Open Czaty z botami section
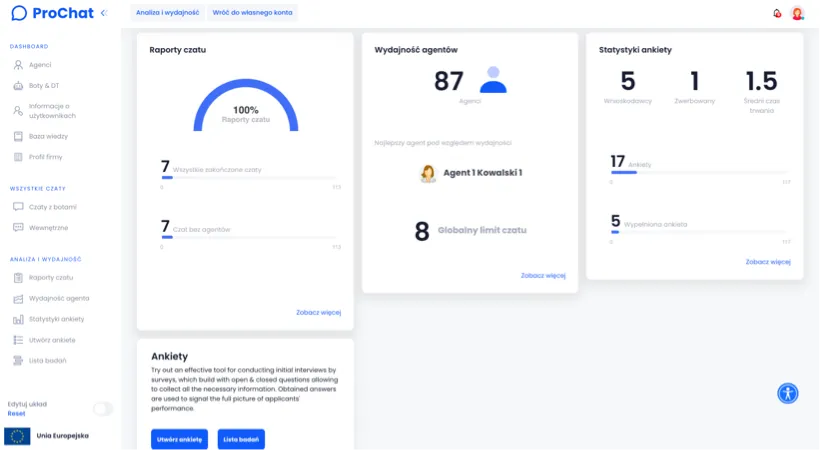The width and height of the screenshot is (820, 450). tap(52, 207)
